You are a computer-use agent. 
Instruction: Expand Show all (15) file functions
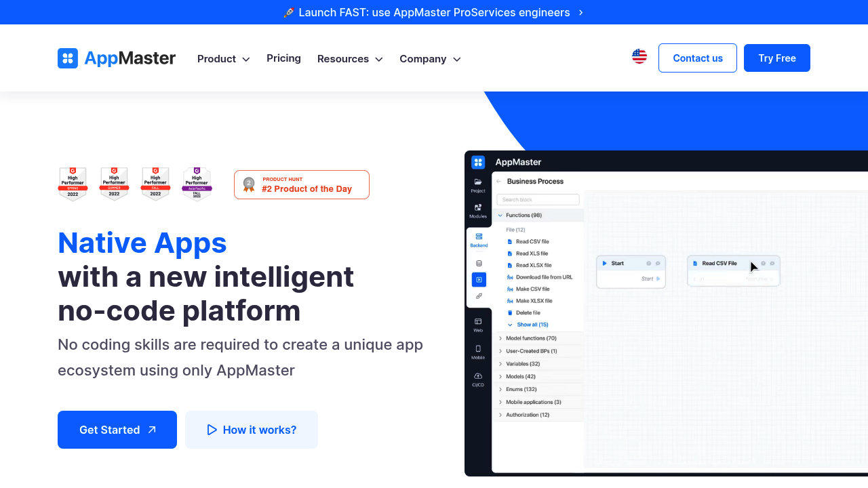point(528,325)
